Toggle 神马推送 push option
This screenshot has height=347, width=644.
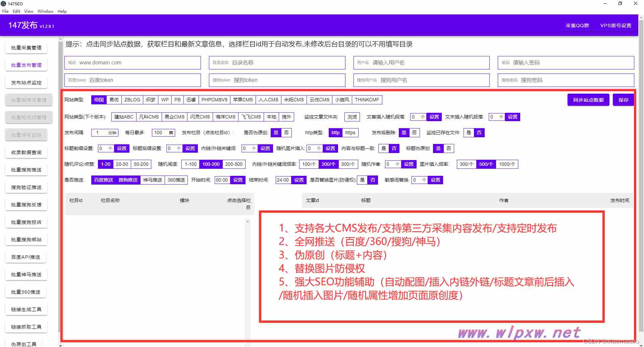(x=153, y=180)
